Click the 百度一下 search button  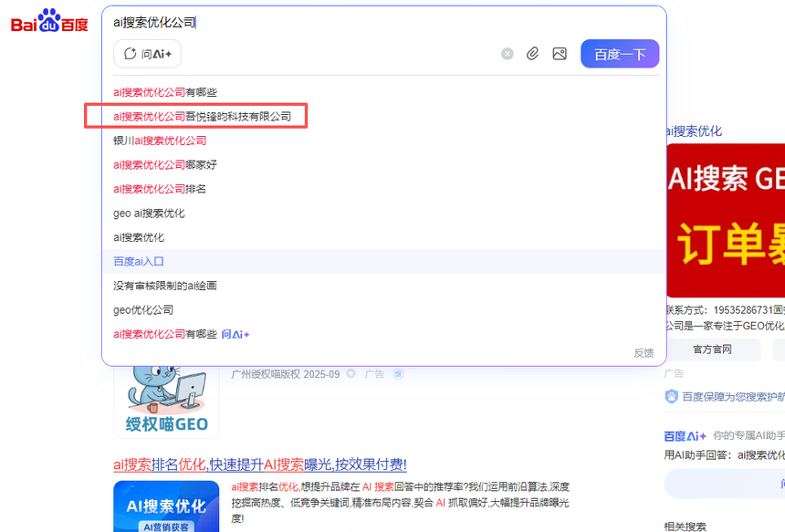click(620, 54)
